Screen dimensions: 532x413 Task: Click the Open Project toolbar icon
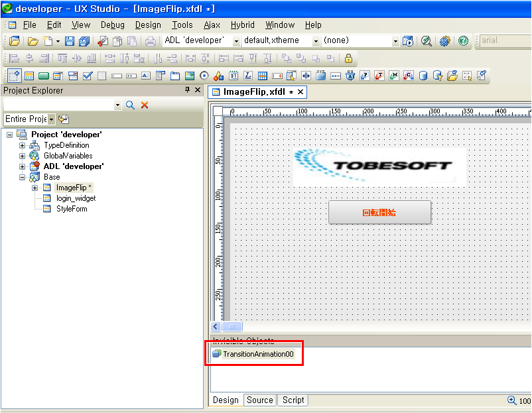pyautogui.click(x=15, y=41)
